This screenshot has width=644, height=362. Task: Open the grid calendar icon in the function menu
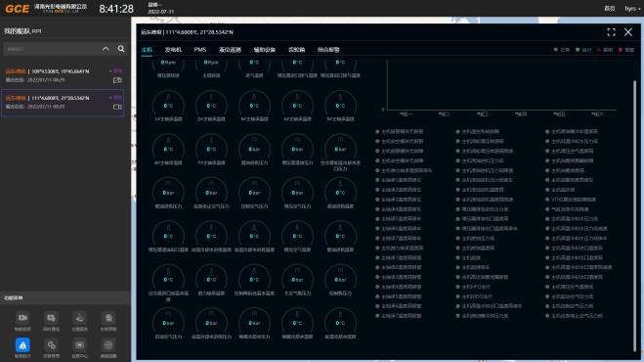tap(108, 344)
